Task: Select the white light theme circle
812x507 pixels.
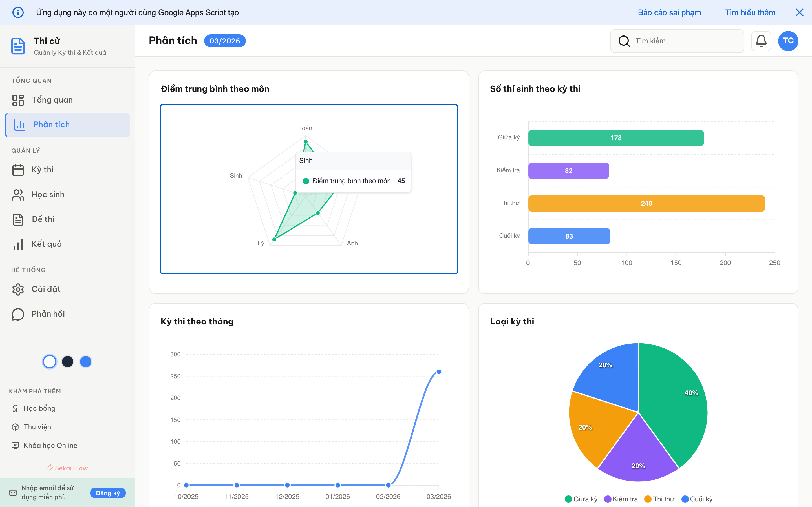Action: pyautogui.click(x=50, y=361)
